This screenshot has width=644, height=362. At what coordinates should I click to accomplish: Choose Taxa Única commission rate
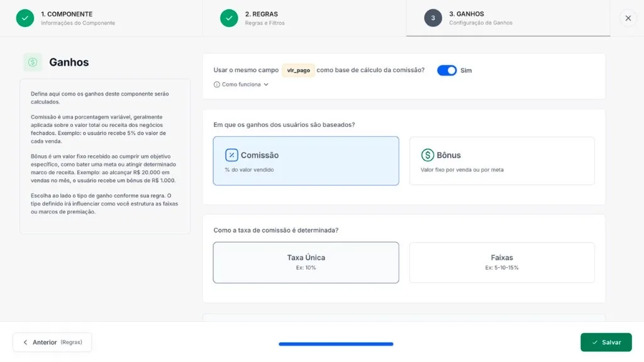(306, 262)
